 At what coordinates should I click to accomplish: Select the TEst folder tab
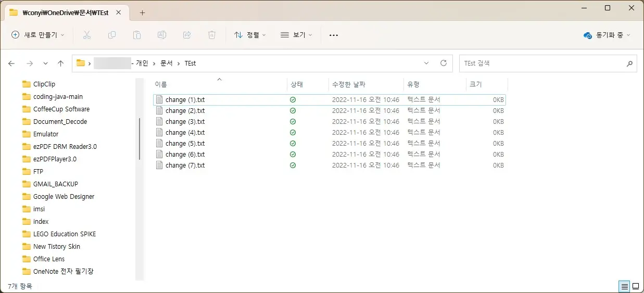(x=65, y=12)
